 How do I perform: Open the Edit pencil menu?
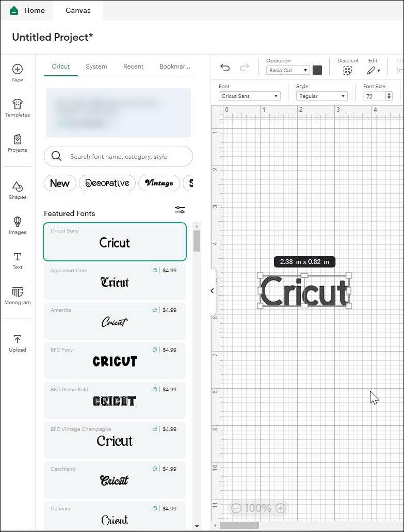[373, 70]
